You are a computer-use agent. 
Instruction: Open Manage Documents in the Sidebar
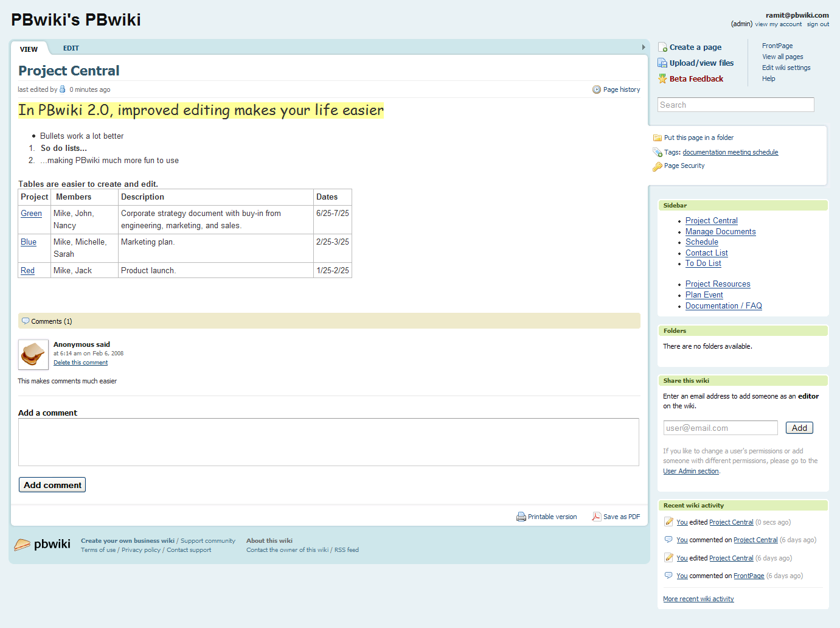(721, 232)
